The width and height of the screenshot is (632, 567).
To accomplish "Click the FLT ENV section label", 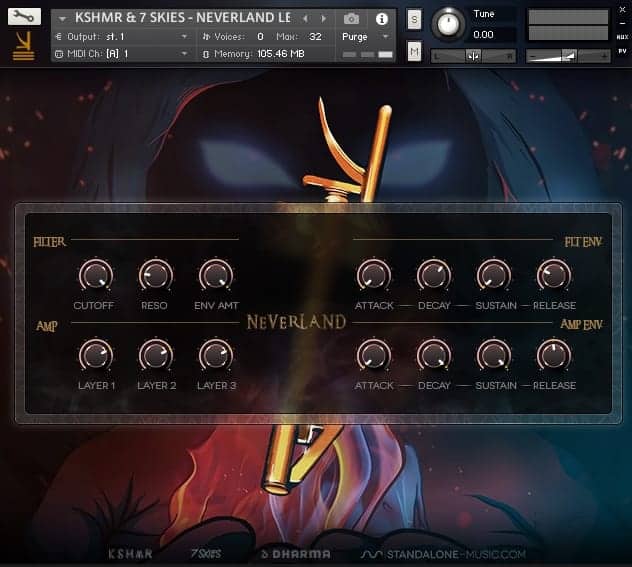I will click(x=583, y=242).
